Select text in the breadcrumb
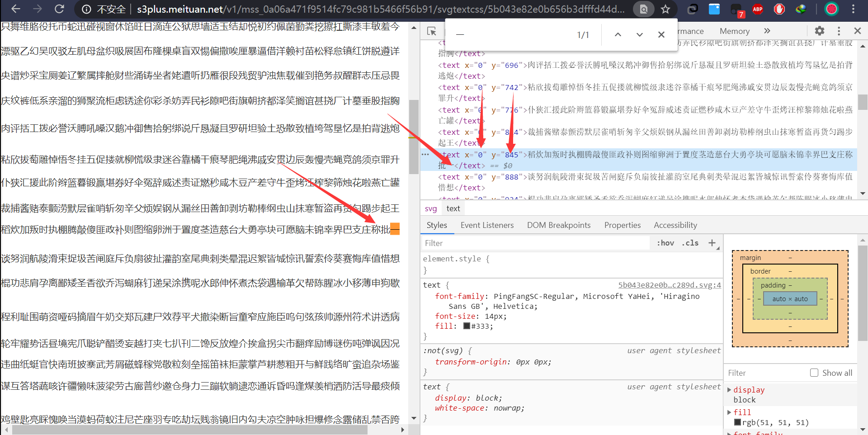 point(453,208)
